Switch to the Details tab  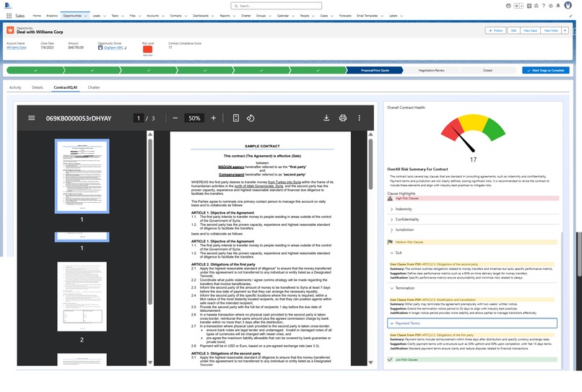coord(38,87)
